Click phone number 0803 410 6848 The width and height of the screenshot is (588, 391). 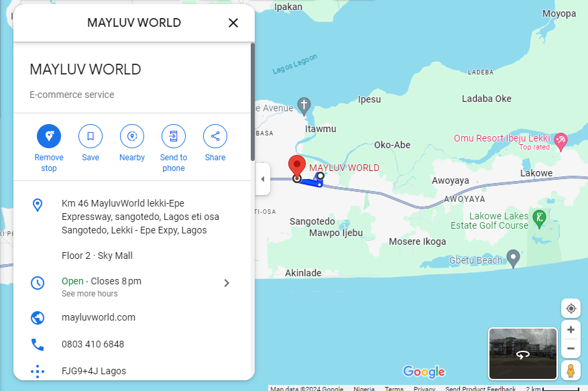[x=93, y=344]
